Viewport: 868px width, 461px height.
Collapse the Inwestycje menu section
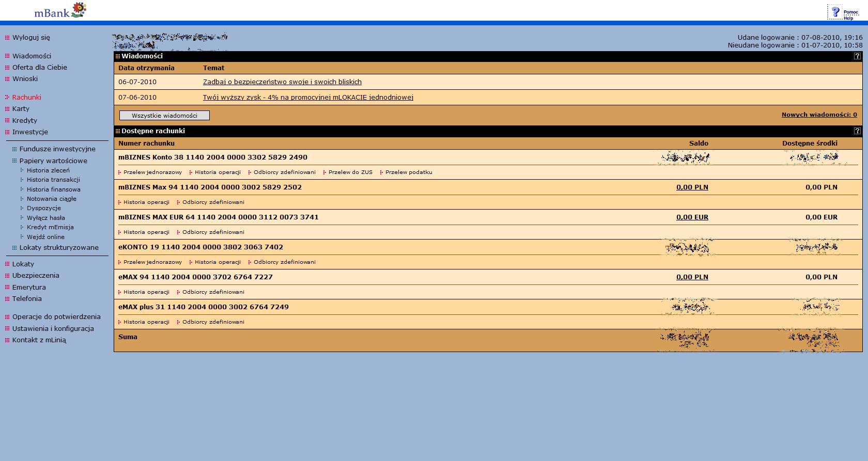point(30,132)
